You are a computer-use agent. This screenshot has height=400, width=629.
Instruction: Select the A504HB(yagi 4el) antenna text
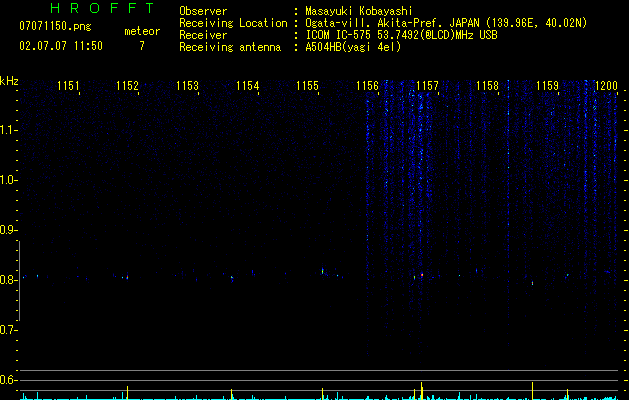pyautogui.click(x=353, y=47)
